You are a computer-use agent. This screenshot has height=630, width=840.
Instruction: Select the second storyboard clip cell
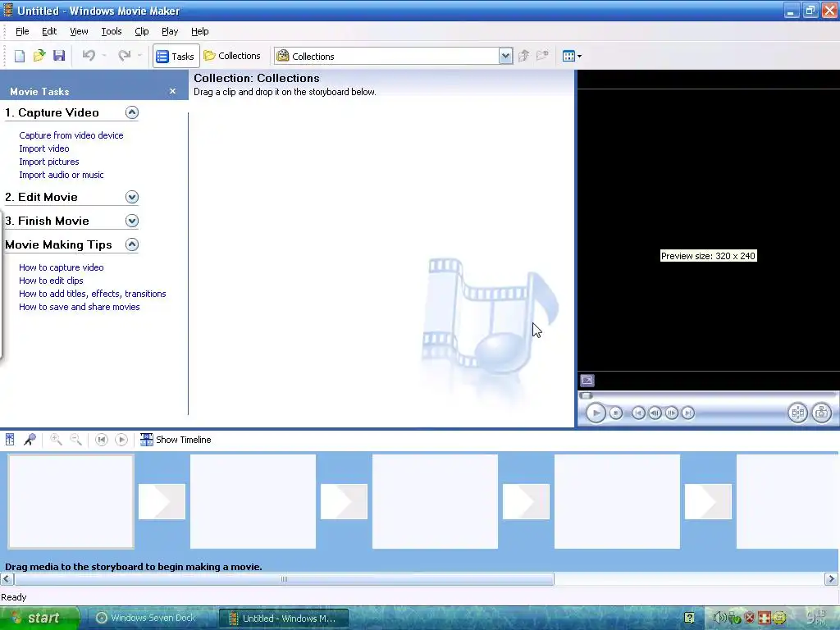point(253,502)
